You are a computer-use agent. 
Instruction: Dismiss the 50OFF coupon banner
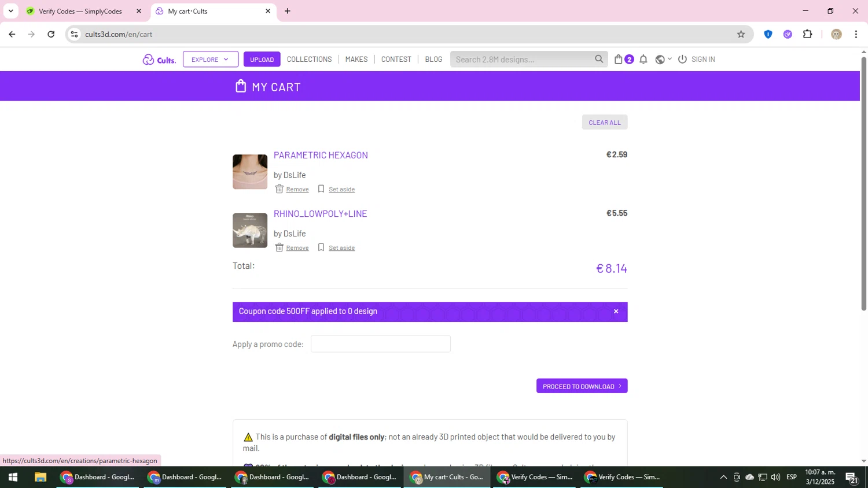616,312
